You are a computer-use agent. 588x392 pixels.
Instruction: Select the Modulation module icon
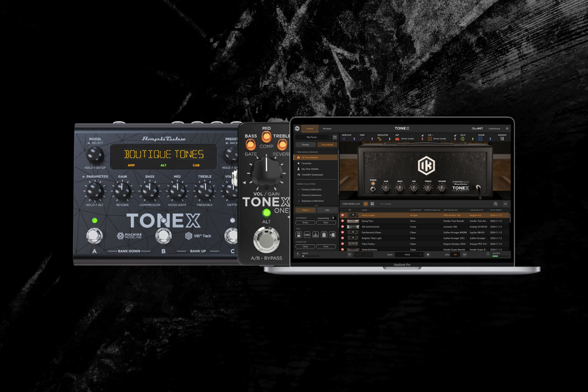[380, 139]
